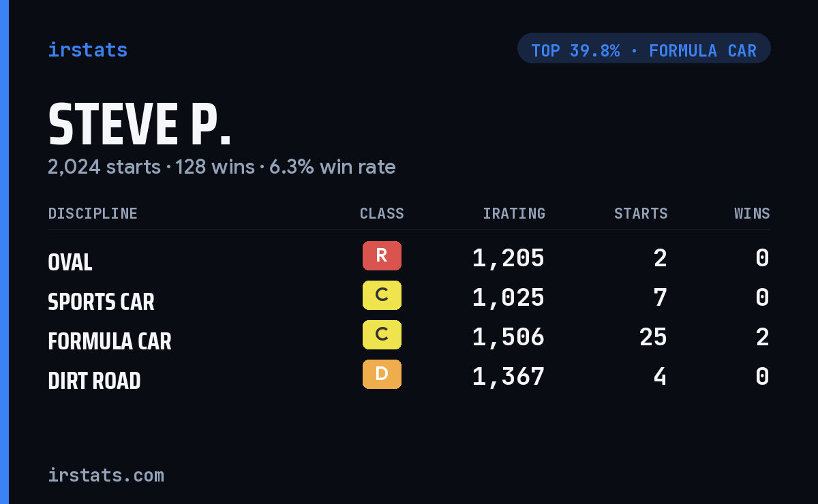Click the WINS column header
The width and height of the screenshot is (818, 504).
752,214
